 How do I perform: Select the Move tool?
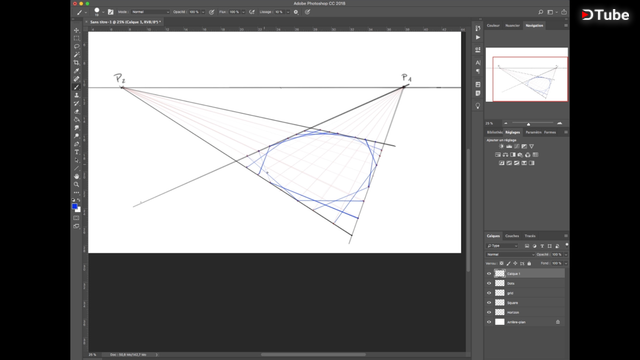[76, 30]
